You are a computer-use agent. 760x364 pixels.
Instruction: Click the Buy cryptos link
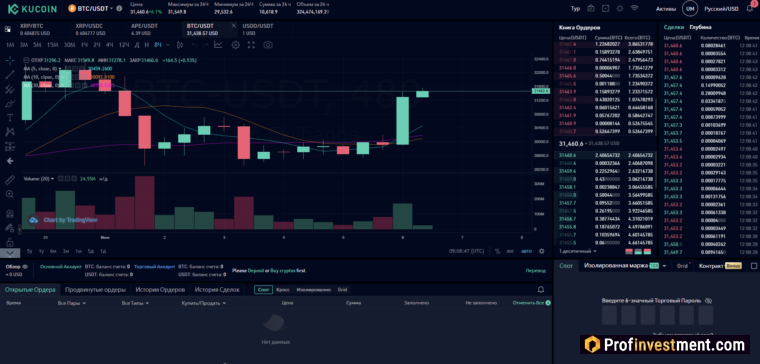click(x=282, y=270)
